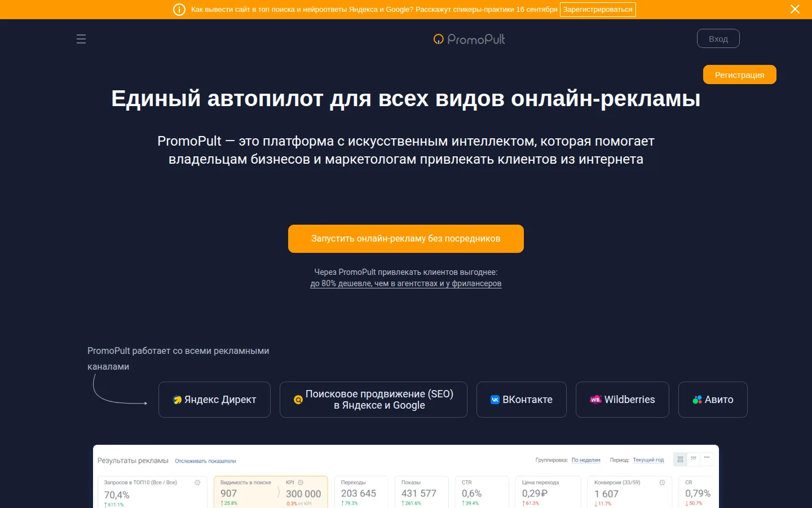The height and width of the screenshot is (508, 812).
Task: Select the Авито channel
Action: click(x=713, y=400)
